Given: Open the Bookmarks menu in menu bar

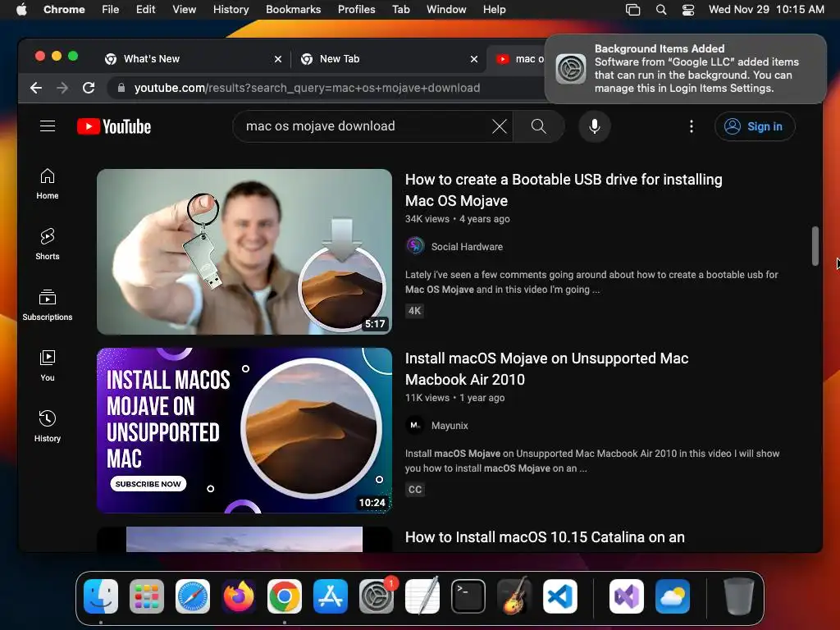Looking at the screenshot, I should [x=293, y=10].
